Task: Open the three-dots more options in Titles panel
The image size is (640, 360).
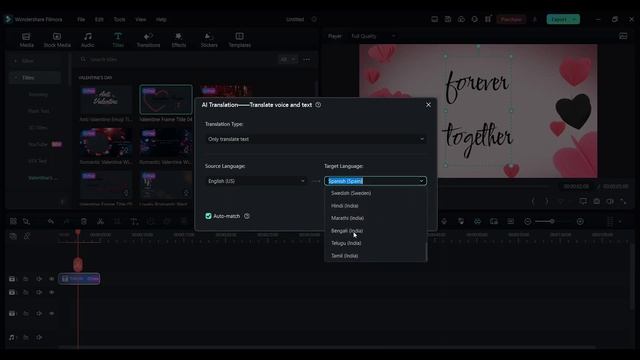Action: pos(307,60)
